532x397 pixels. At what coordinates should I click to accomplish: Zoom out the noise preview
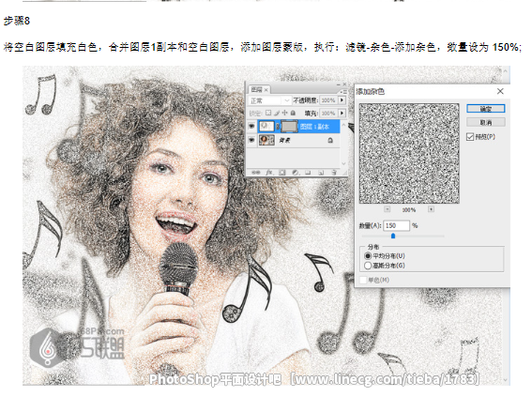coord(387,209)
